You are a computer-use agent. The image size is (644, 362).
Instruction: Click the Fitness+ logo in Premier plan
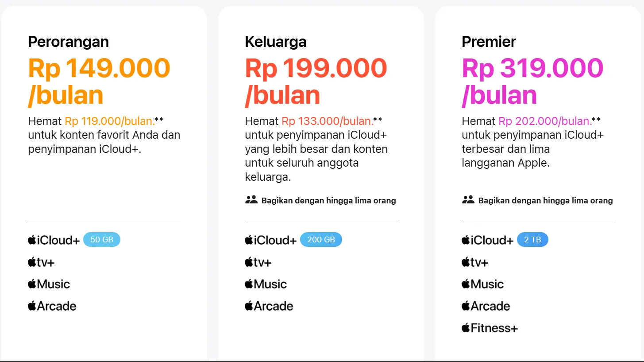pos(489,328)
